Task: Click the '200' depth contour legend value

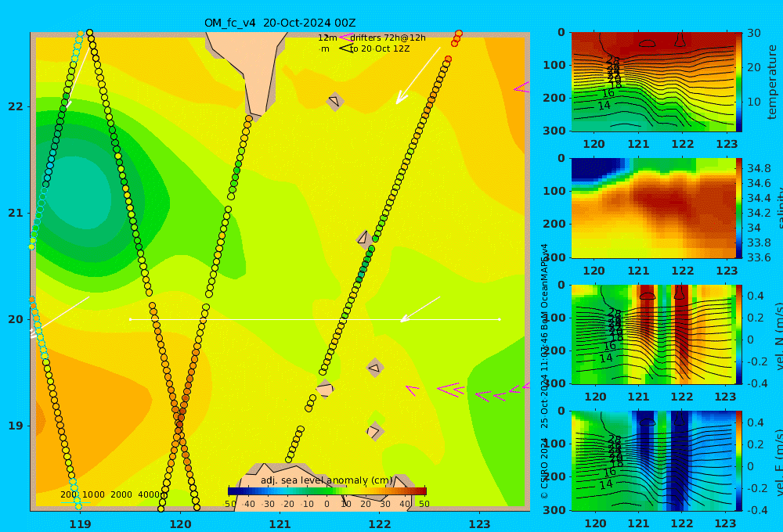Action: (68, 494)
